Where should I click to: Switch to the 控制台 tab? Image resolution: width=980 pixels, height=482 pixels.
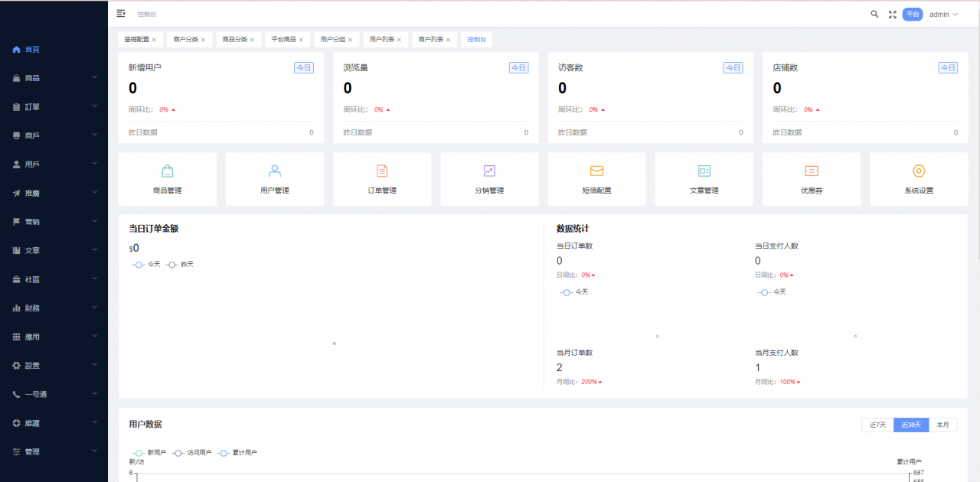click(476, 39)
